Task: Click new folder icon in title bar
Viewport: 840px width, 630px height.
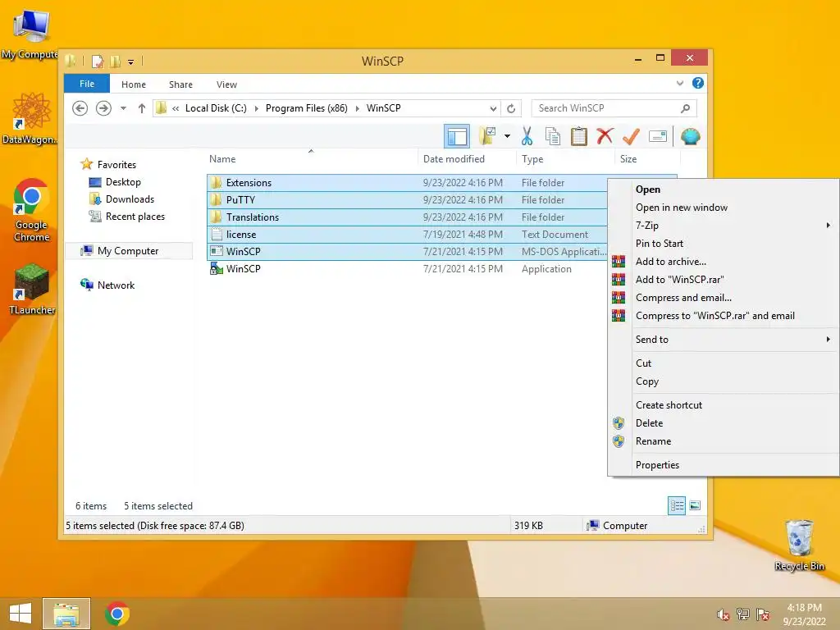Action: coord(115,61)
